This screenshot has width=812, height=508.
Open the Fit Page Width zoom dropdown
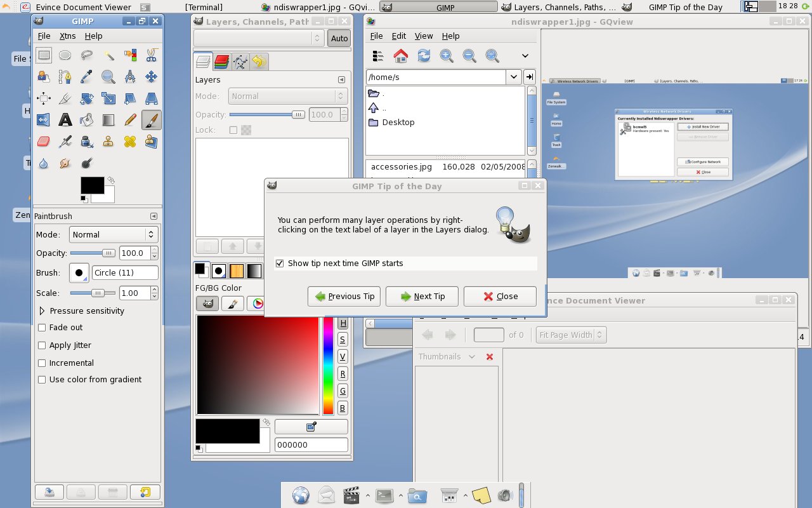(x=572, y=335)
